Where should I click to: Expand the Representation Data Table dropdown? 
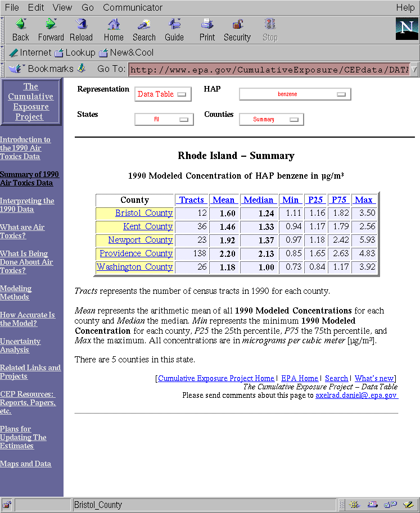pyautogui.click(x=163, y=94)
